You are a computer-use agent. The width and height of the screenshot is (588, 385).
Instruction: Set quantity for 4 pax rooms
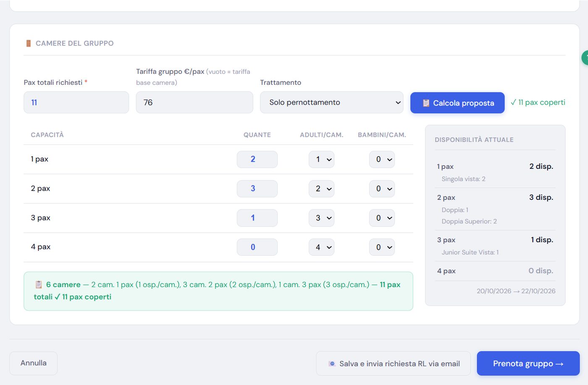[257, 247]
